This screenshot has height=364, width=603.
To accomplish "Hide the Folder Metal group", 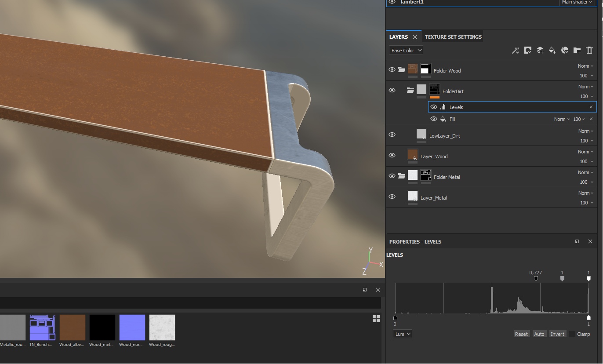I will click(392, 176).
